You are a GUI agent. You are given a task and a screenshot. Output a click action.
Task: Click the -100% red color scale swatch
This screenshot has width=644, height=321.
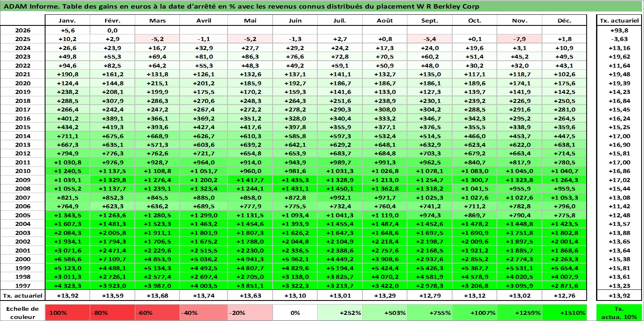pos(67,313)
